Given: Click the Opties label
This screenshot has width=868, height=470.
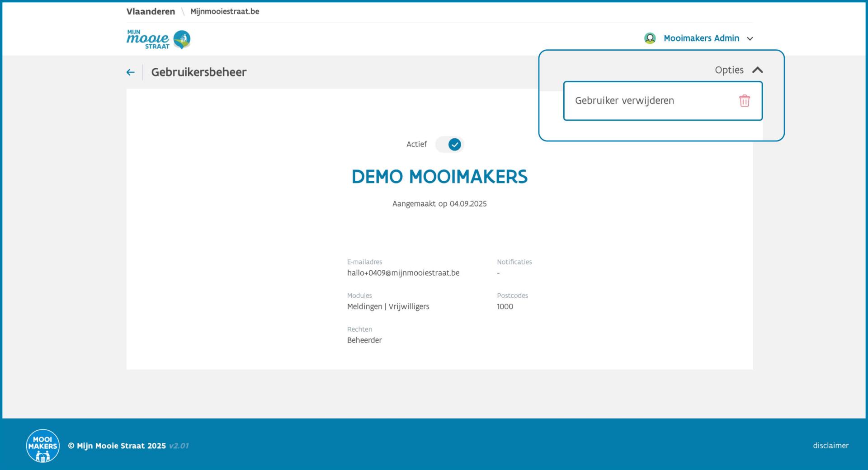Looking at the screenshot, I should coord(729,70).
